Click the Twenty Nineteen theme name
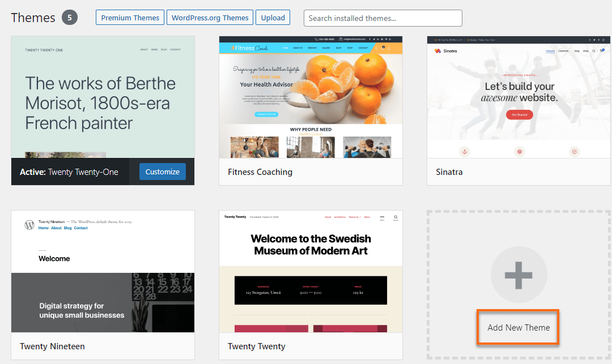This screenshot has height=364, width=612. tap(52, 346)
